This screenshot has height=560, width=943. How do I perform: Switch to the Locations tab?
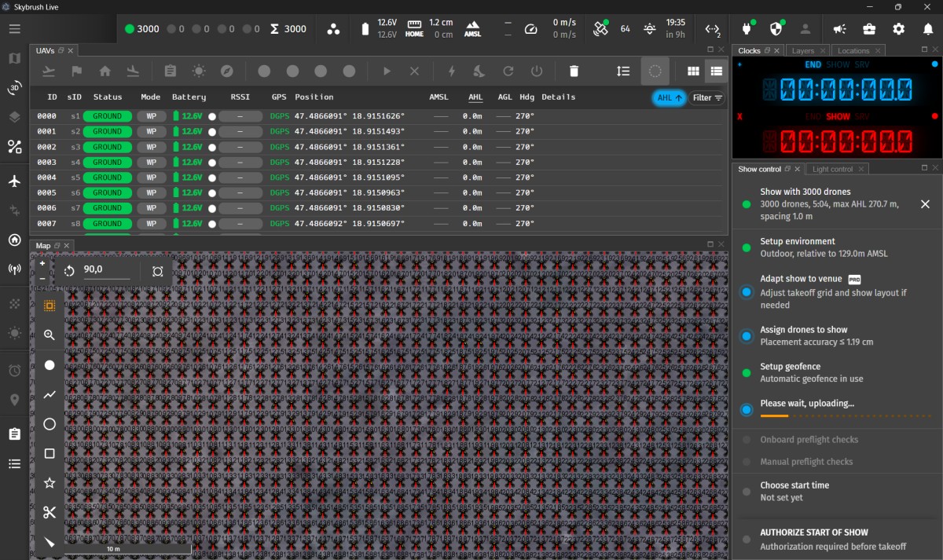pos(853,49)
